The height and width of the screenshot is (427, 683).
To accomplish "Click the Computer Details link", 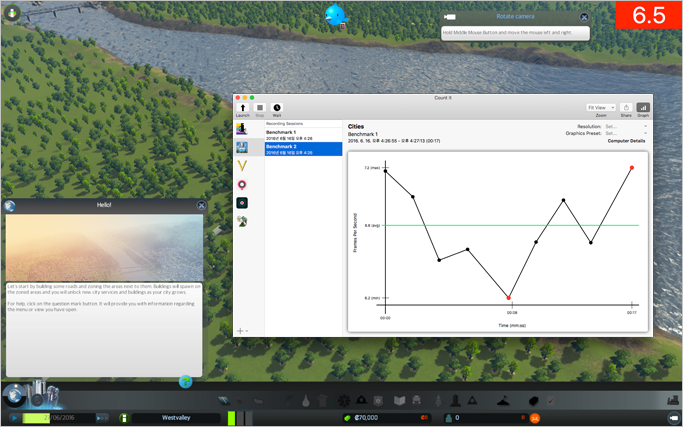I will (x=626, y=141).
